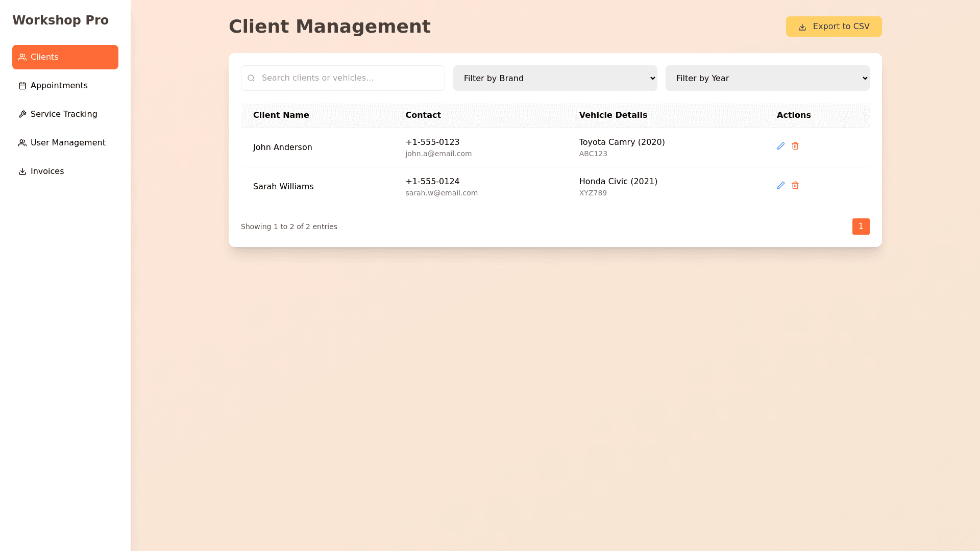Click the calendar icon beside Appointments
This screenshot has height=551, width=980.
coord(22,86)
